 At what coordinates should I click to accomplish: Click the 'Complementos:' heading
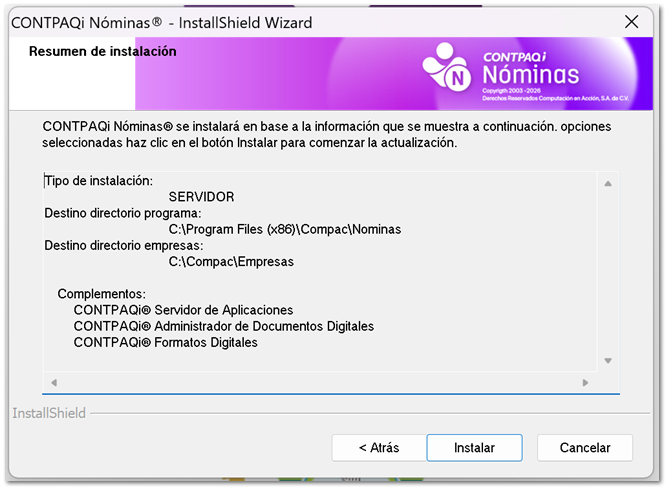(x=102, y=294)
